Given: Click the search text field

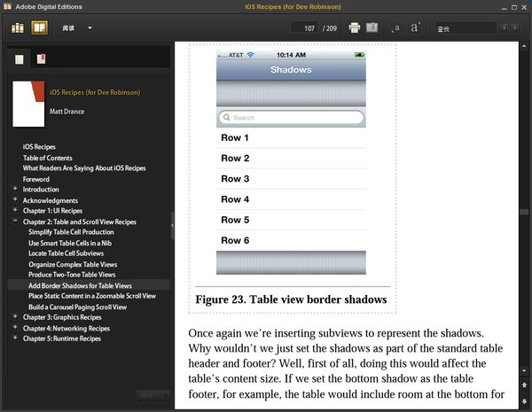Looking at the screenshot, I should [465, 28].
